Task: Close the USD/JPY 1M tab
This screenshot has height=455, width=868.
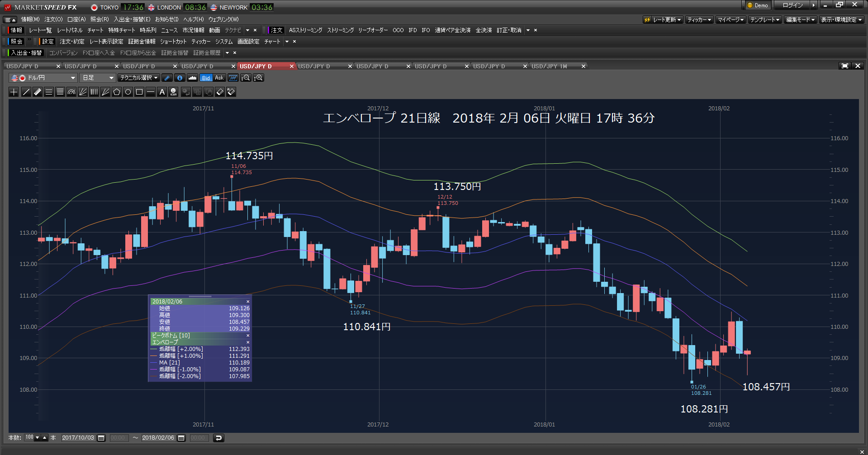Action: click(x=583, y=66)
